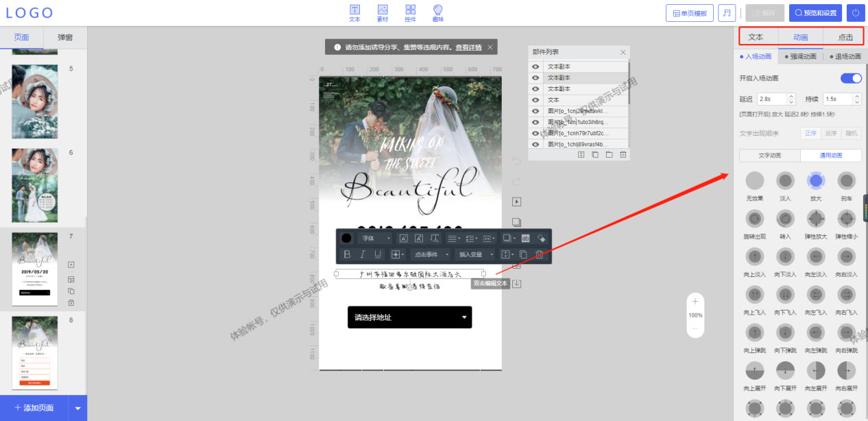Choose the 旋转出现 rotation animation effect

(754, 219)
